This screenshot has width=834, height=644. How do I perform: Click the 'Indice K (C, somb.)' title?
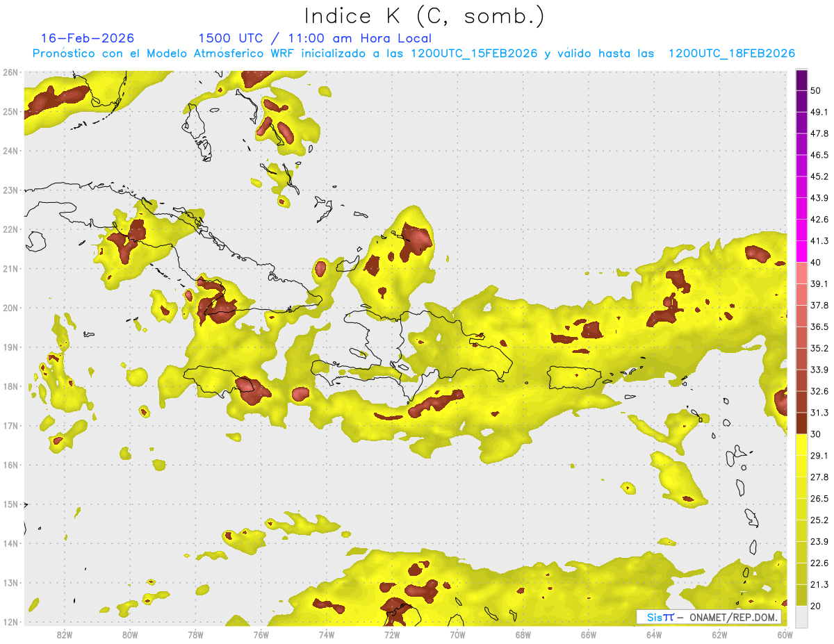tap(425, 16)
